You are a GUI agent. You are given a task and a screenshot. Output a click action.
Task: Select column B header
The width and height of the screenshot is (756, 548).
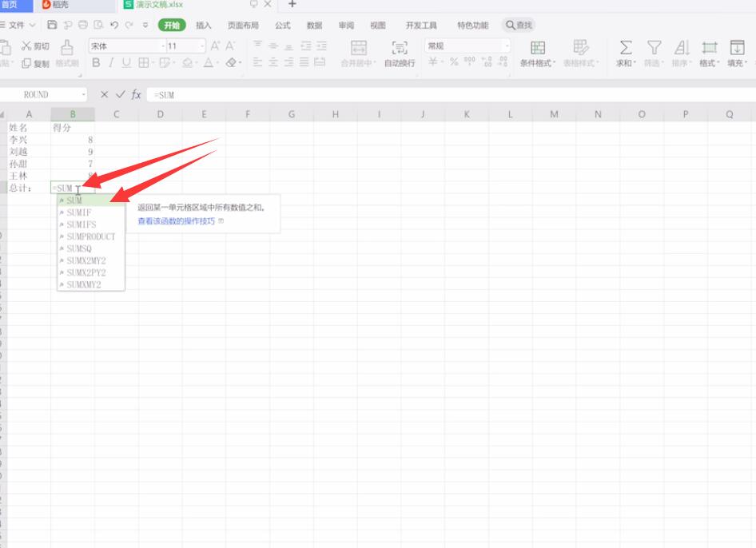[72, 114]
